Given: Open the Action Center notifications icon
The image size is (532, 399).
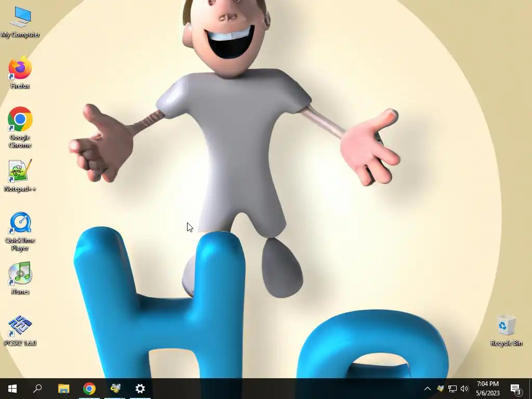Looking at the screenshot, I should (516, 389).
